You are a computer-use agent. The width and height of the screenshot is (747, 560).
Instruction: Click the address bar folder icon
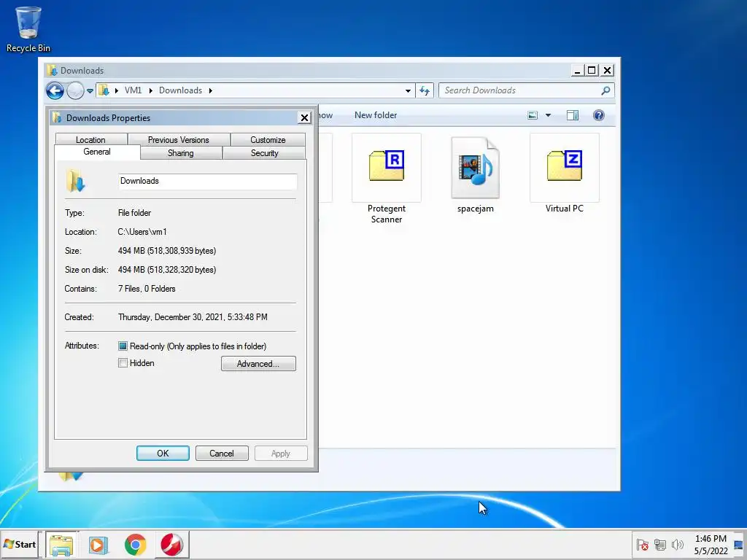[x=104, y=90]
